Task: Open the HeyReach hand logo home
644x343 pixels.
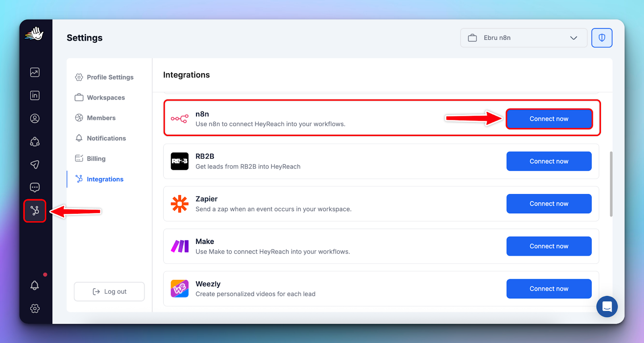Action: tap(35, 34)
